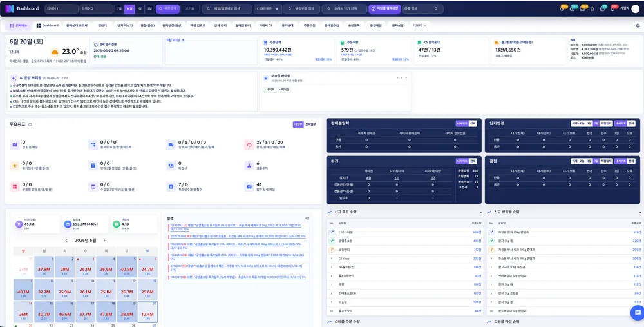Switch 마진 panel to 내사이트
Image resolution: width=644 pixels, height=327 pixels.
pyautogui.click(x=462, y=161)
